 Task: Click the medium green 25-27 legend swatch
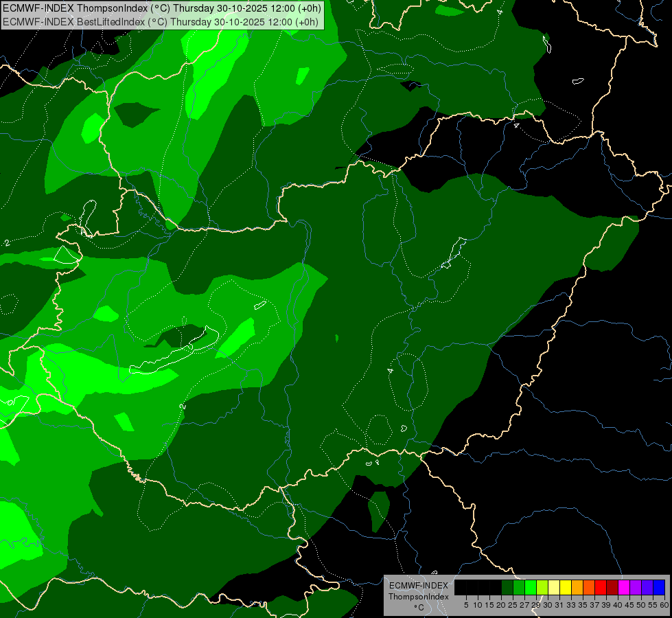[x=519, y=587]
